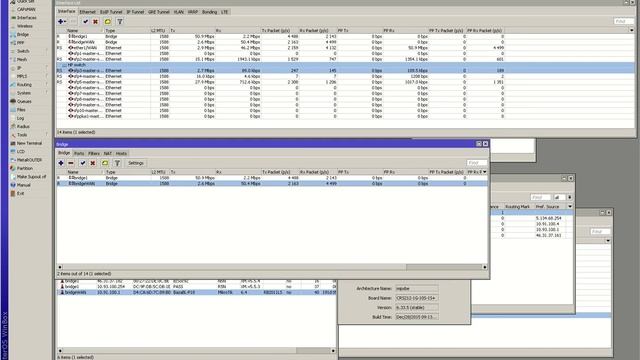Click the HP switch comment row
The image size is (640, 360).
click(345, 65)
